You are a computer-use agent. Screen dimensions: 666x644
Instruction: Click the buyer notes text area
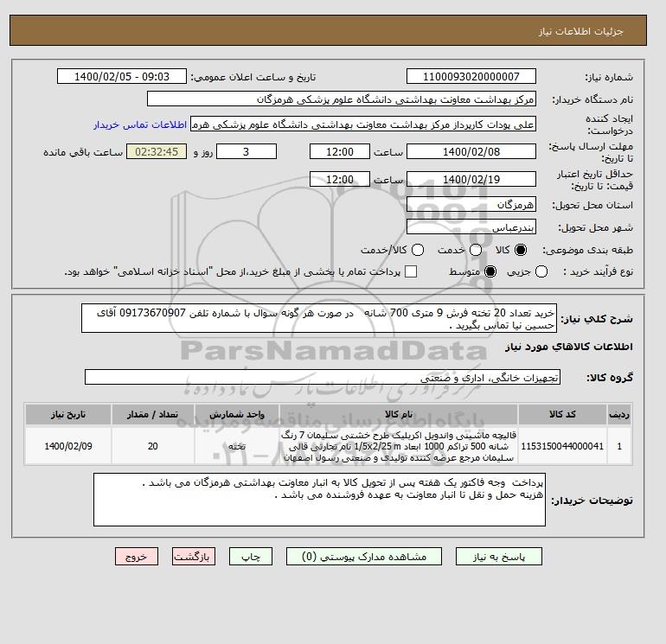click(x=319, y=500)
